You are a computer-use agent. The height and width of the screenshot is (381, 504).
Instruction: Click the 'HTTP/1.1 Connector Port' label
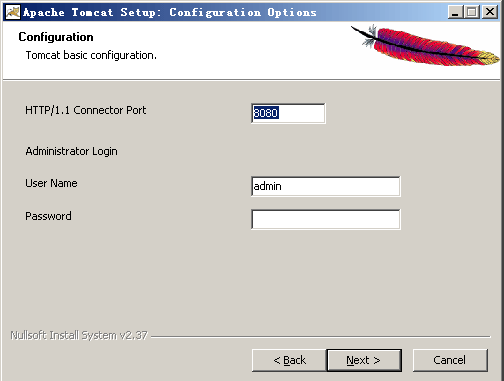(x=86, y=110)
